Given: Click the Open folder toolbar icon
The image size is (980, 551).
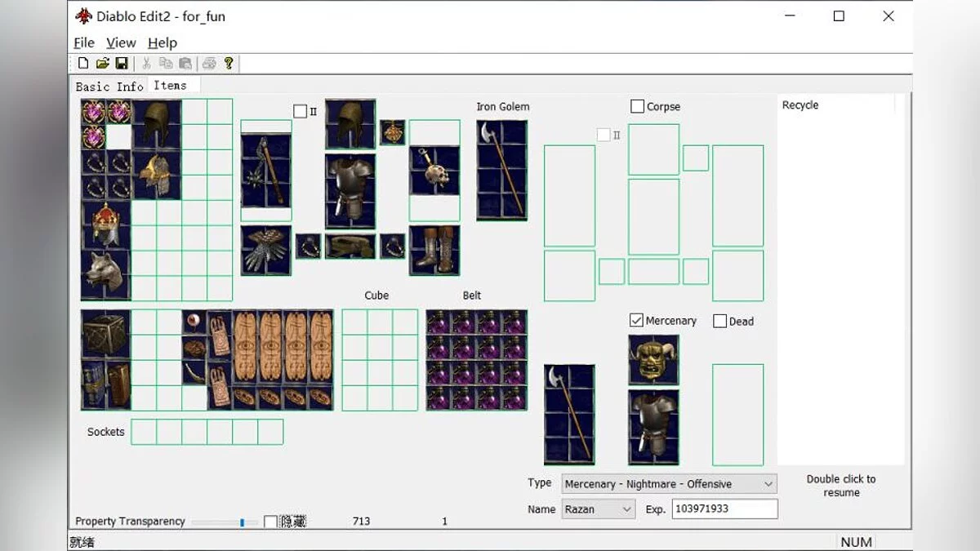Looking at the screenshot, I should pyautogui.click(x=102, y=64).
